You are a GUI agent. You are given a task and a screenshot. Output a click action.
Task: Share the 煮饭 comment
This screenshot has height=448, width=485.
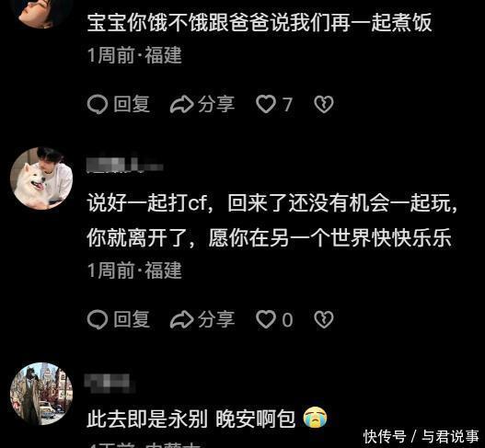(202, 104)
